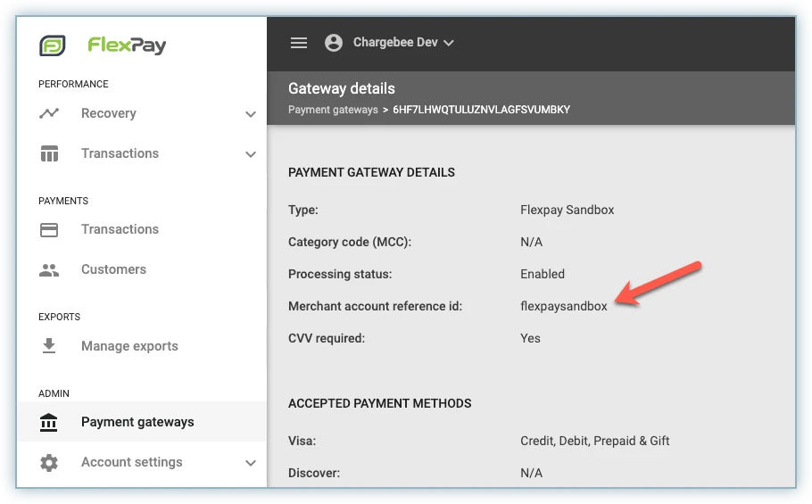Click the Recovery trend line icon
812x504 pixels.
(x=49, y=113)
